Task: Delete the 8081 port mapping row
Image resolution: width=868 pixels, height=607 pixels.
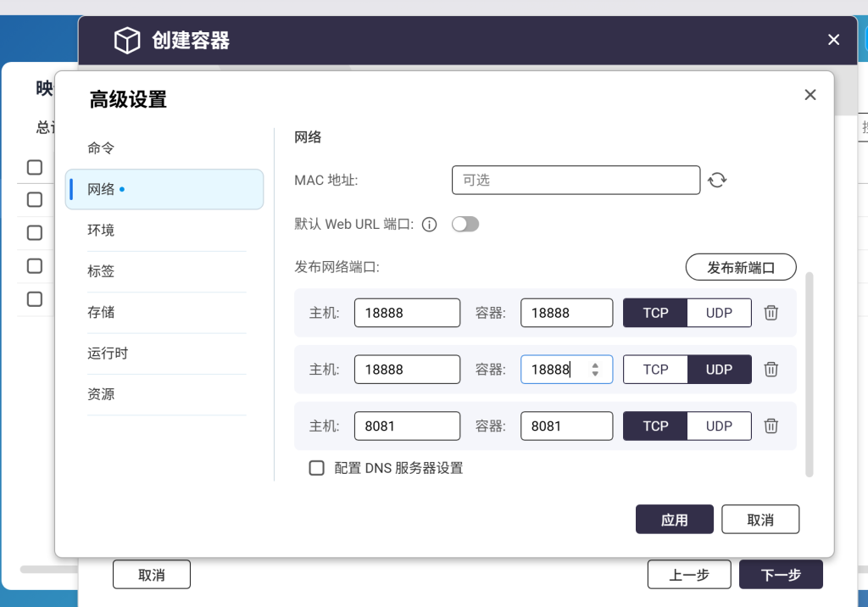Action: (771, 426)
